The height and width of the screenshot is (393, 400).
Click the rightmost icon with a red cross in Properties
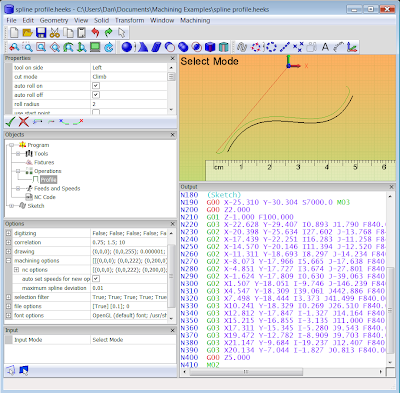(x=78, y=122)
